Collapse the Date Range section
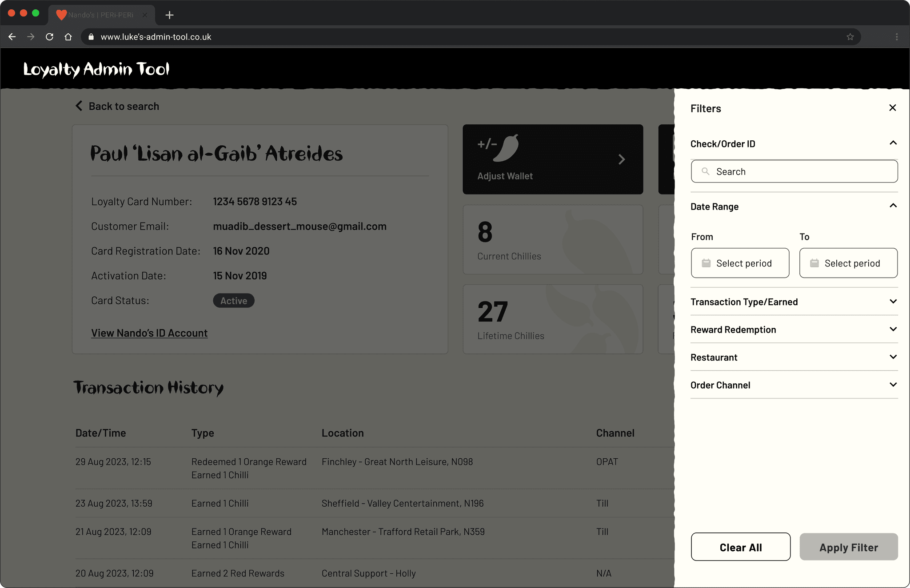Viewport: 910px width, 588px height. click(x=893, y=206)
